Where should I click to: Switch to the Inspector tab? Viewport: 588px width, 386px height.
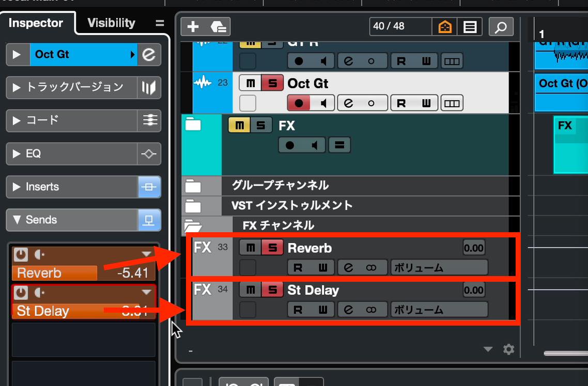tap(36, 23)
